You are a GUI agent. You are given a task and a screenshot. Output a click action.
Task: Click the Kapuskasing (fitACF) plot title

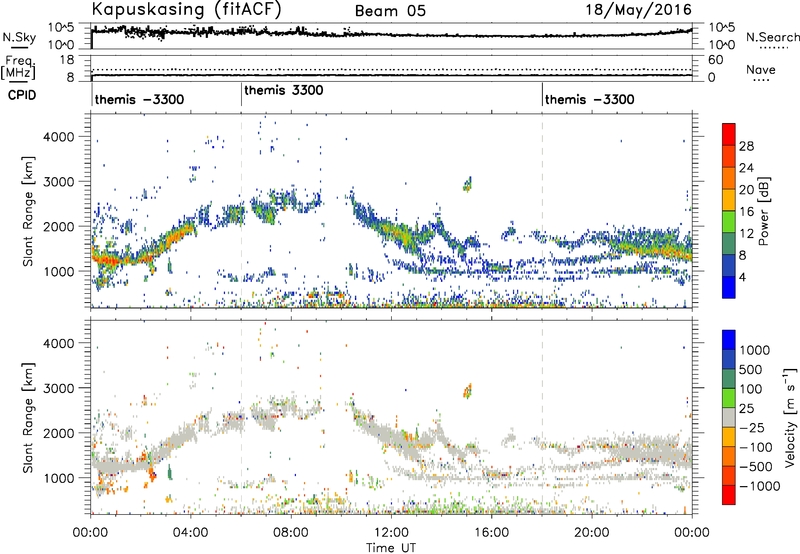coord(186,9)
